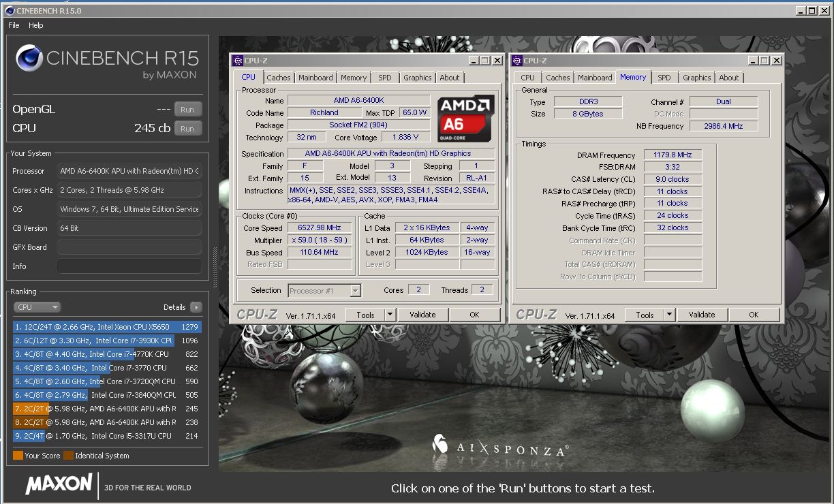
Task: Select ranking entry Intel Core i7-4770K
Action: (x=107, y=354)
